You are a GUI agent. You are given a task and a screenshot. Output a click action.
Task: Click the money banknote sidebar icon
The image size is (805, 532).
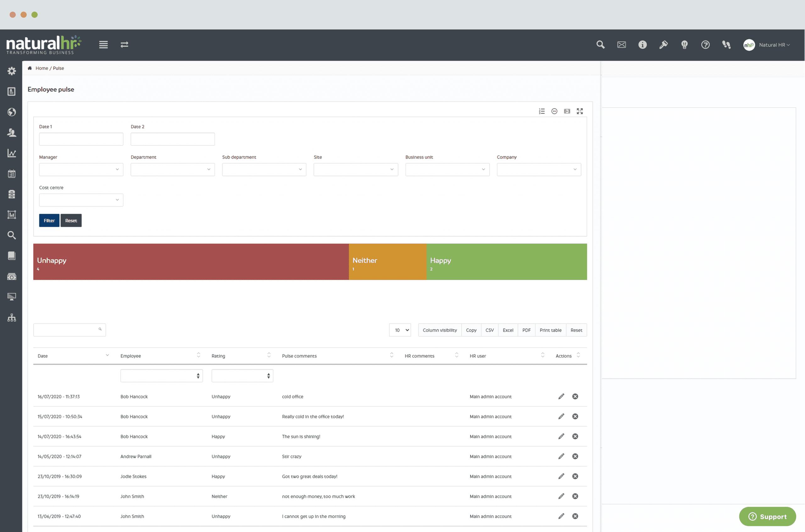pyautogui.click(x=12, y=277)
